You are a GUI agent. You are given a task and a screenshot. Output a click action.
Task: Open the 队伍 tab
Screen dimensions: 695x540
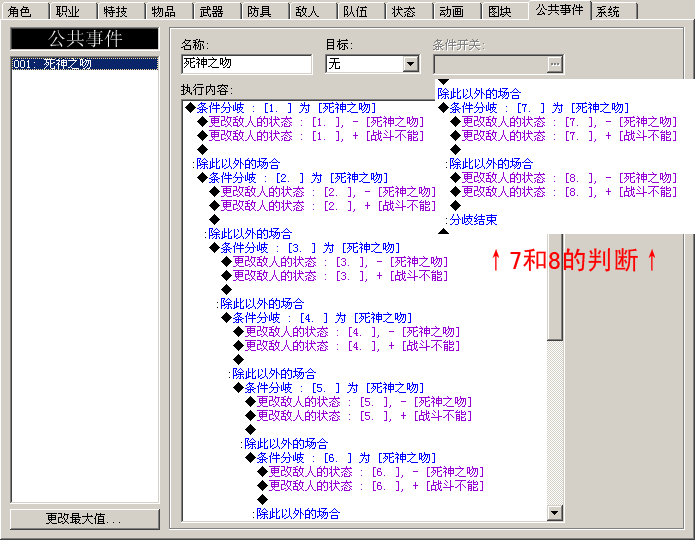(x=360, y=12)
